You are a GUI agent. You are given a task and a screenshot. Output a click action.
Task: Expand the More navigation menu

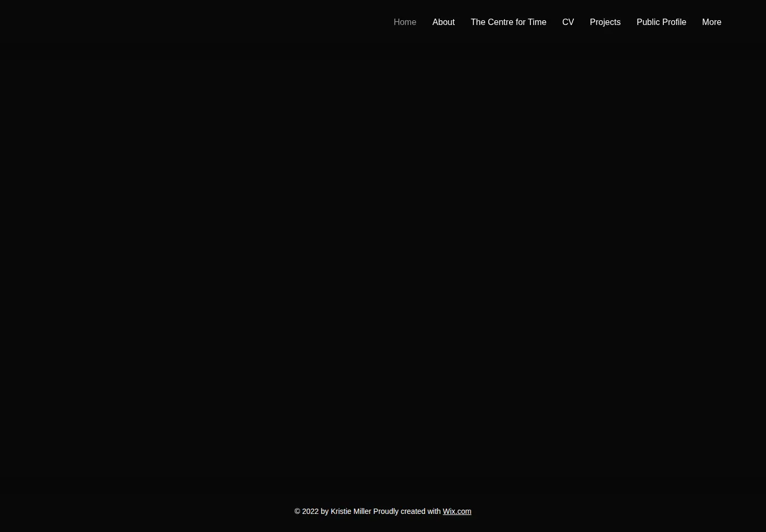coord(712,22)
